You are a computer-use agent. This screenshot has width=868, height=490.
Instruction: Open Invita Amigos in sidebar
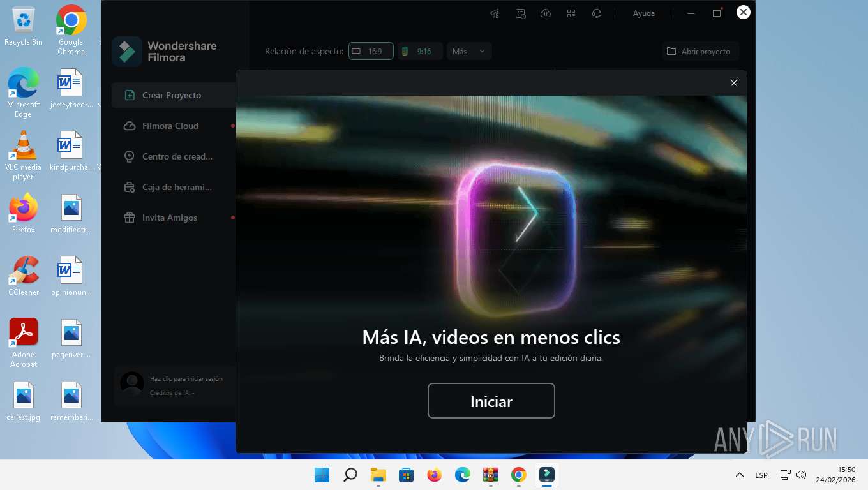pyautogui.click(x=174, y=218)
